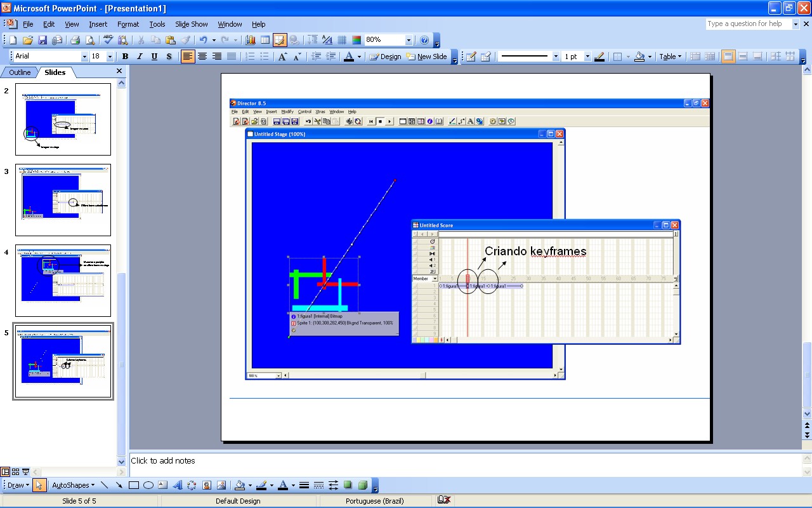Screen dimensions: 812x508
Task: Open Print Preview
Action: (89, 40)
